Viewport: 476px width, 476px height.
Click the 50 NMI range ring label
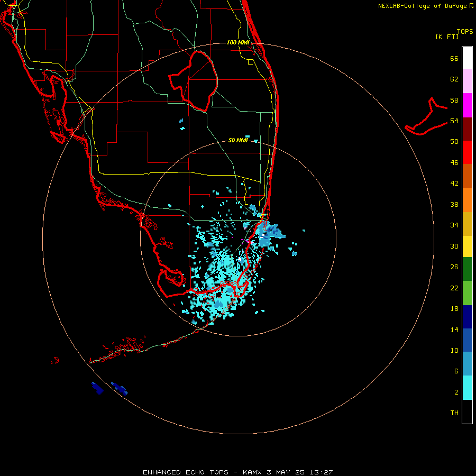click(x=238, y=140)
